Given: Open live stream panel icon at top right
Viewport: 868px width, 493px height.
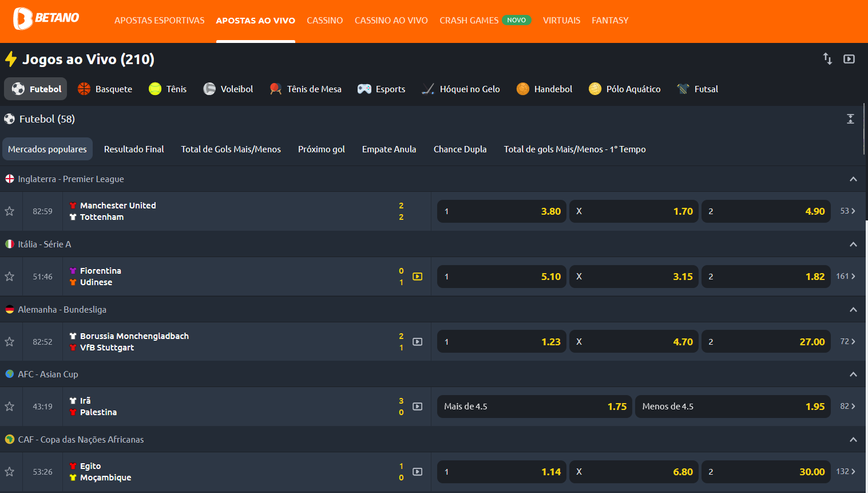Looking at the screenshot, I should click(x=849, y=59).
